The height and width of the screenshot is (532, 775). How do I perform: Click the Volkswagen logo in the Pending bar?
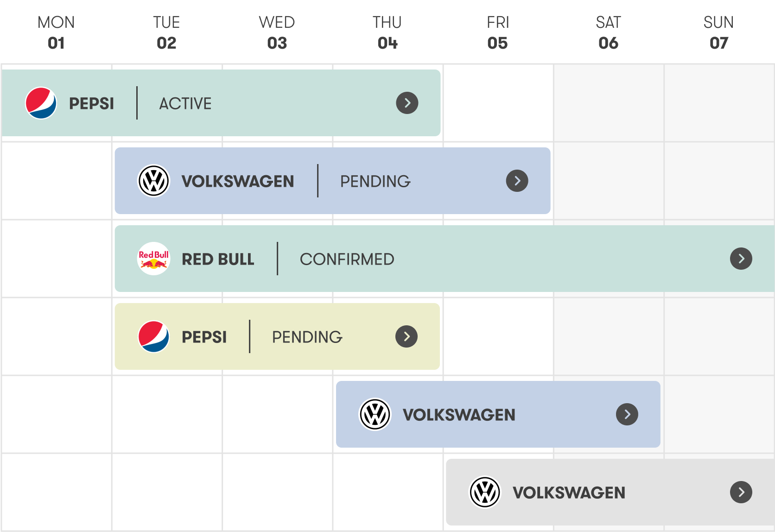[x=154, y=181]
